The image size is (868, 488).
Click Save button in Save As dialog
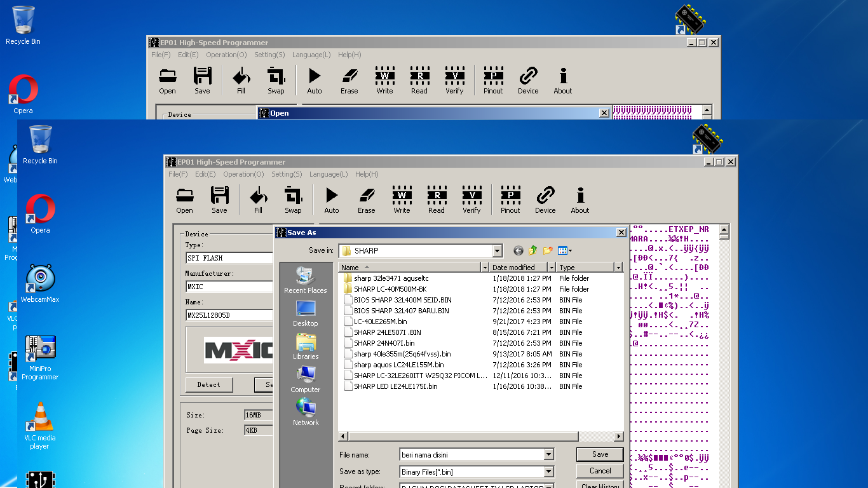(x=600, y=454)
